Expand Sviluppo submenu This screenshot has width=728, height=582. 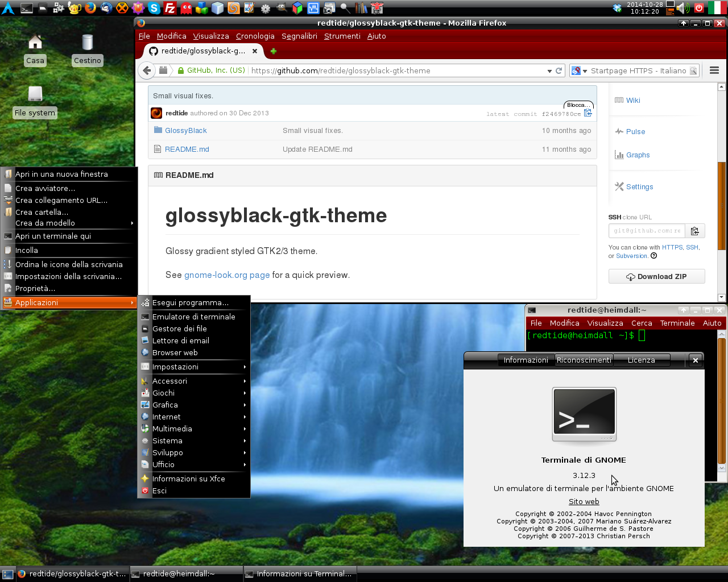point(194,452)
